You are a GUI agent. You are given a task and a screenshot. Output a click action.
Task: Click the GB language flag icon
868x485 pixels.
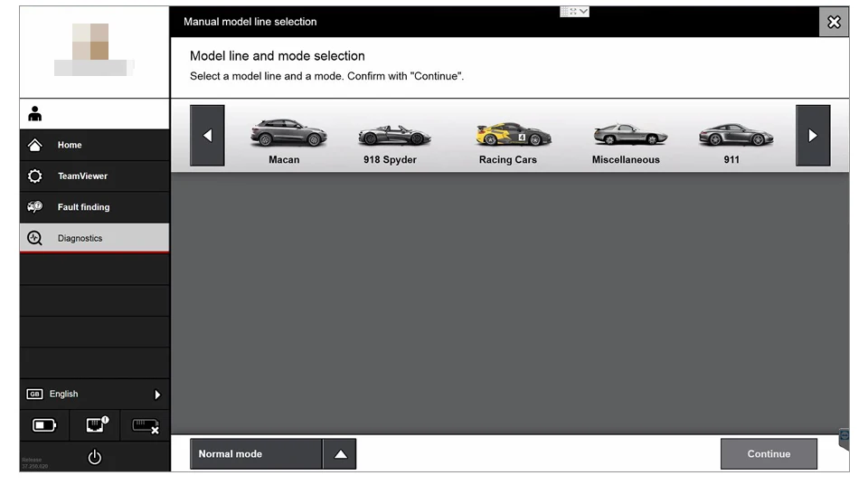tap(34, 395)
